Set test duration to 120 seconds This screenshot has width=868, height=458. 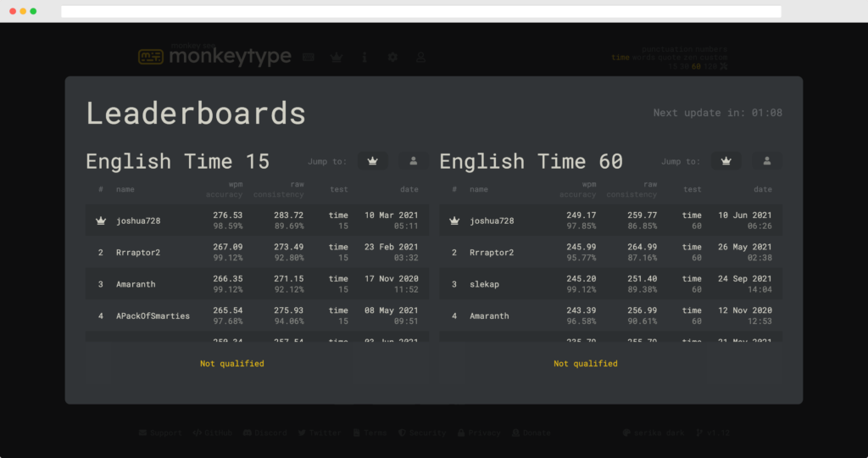[709, 66]
